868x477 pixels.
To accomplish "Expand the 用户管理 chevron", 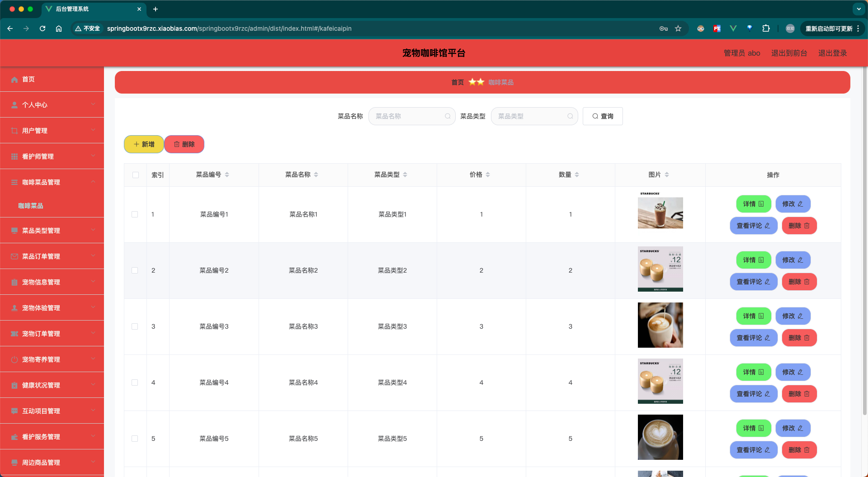I will pos(93,130).
